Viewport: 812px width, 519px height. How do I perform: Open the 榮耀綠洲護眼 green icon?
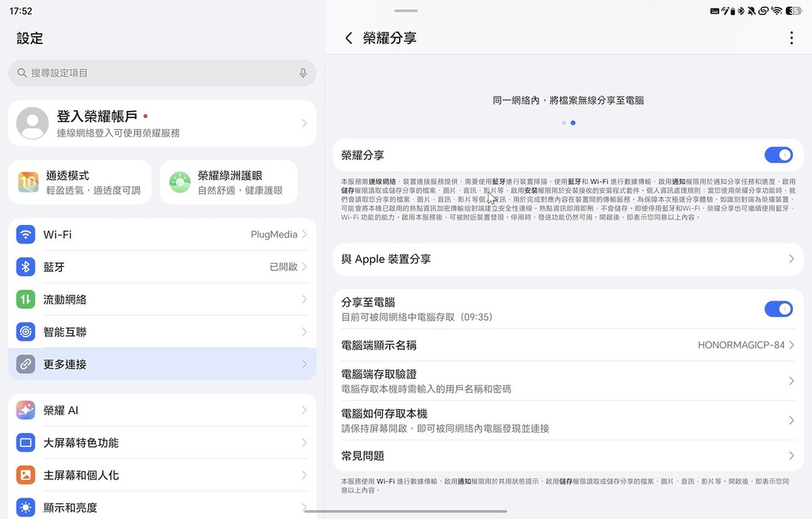coord(180,182)
